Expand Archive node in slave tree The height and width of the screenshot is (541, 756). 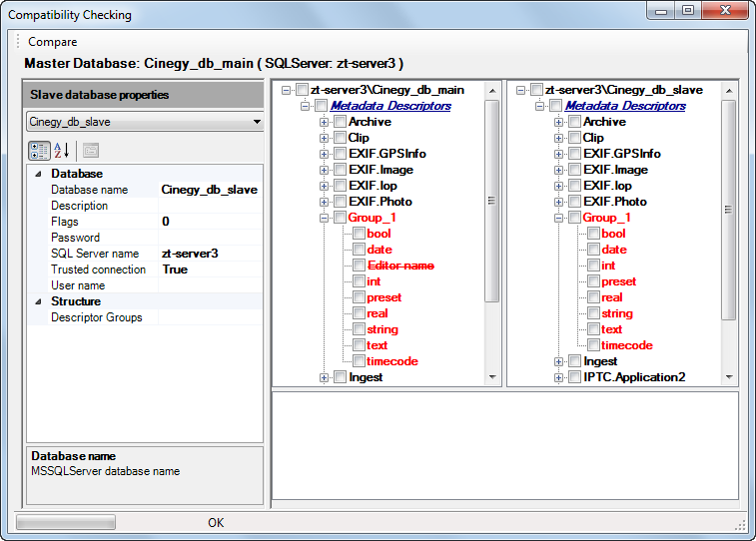click(x=558, y=122)
